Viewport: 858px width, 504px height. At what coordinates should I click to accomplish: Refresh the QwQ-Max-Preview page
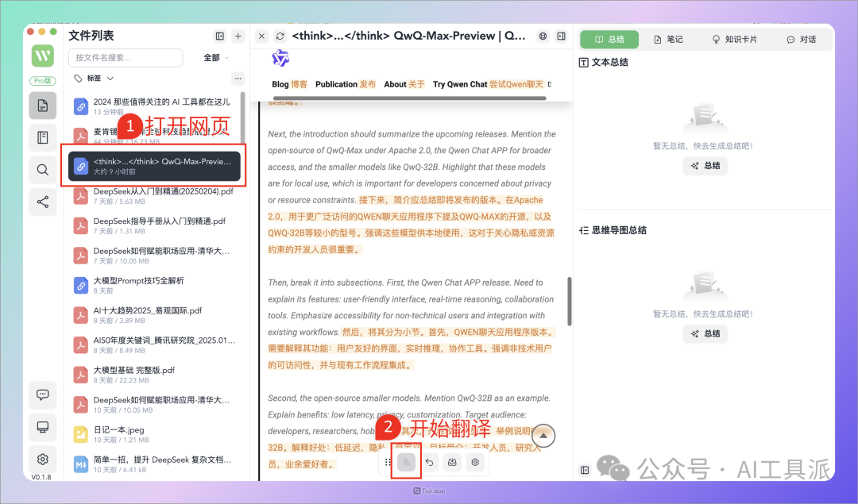point(280,36)
